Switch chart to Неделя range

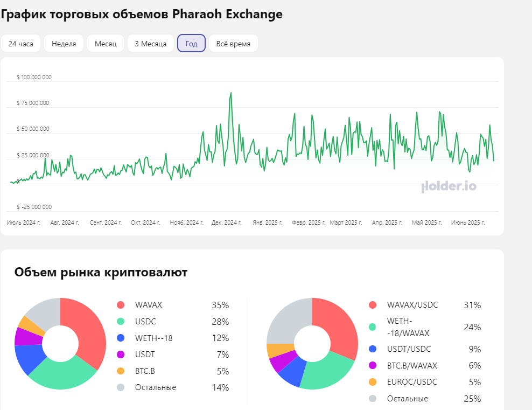coord(64,44)
